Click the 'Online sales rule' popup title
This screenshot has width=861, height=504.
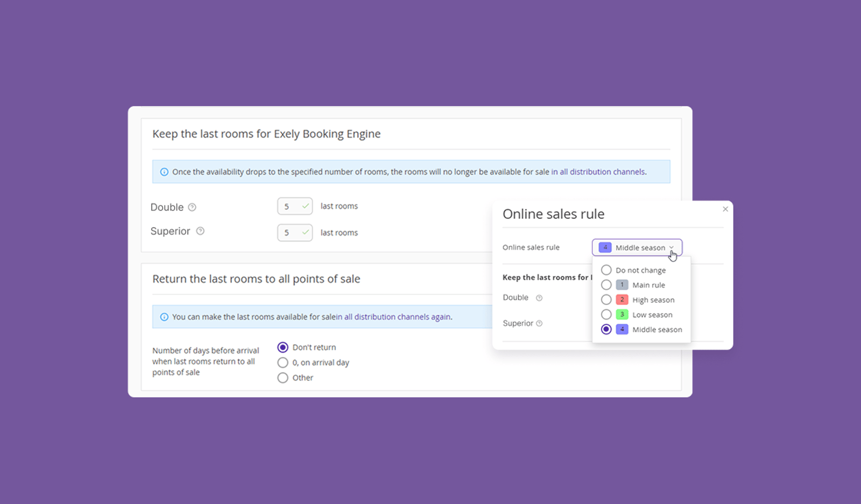pos(553,214)
